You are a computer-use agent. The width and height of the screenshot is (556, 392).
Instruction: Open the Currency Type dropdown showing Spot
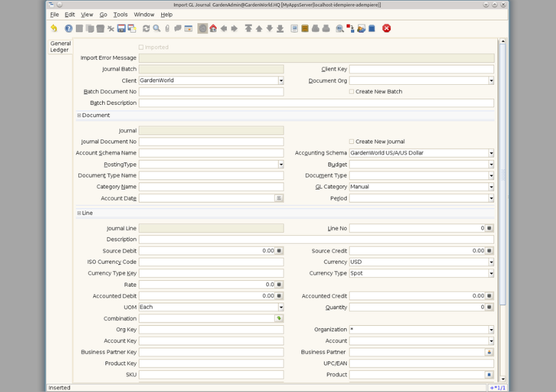coord(491,273)
